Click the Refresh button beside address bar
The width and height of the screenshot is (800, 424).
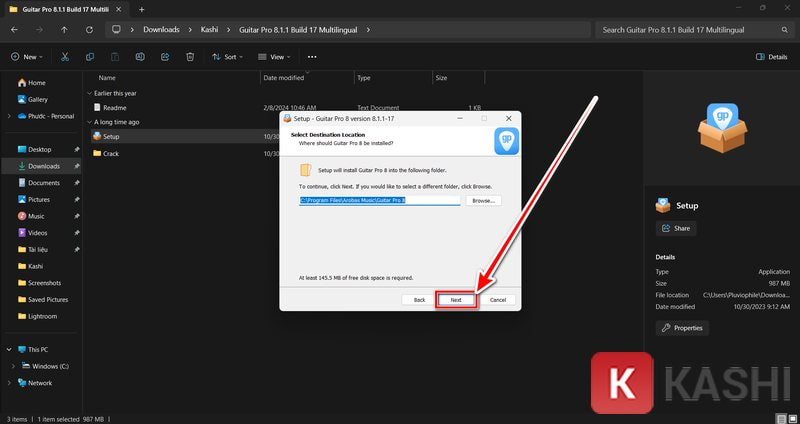click(90, 29)
